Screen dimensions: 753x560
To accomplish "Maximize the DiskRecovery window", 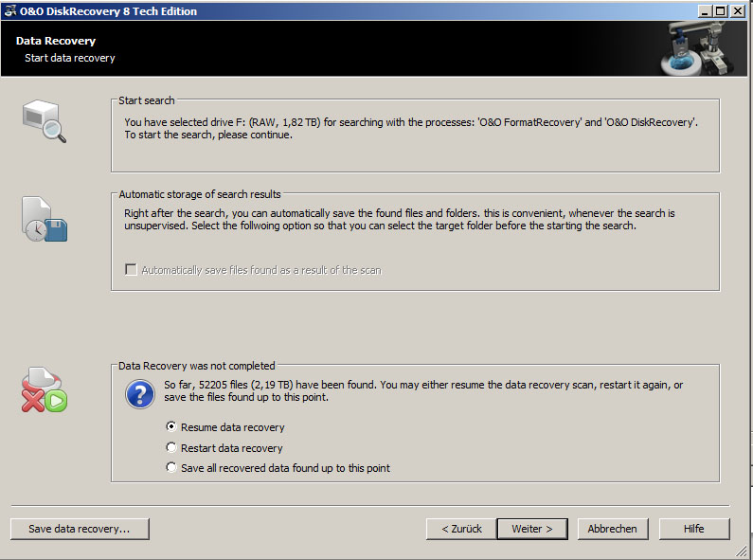I will click(x=721, y=11).
